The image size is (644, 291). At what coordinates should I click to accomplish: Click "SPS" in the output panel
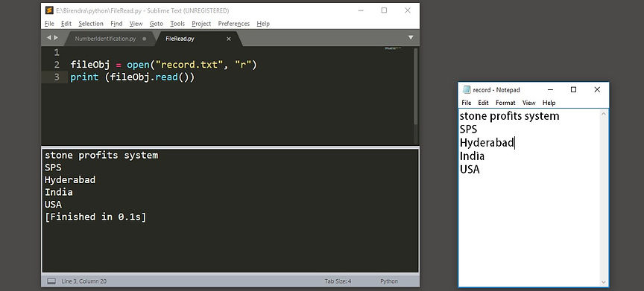click(x=53, y=167)
